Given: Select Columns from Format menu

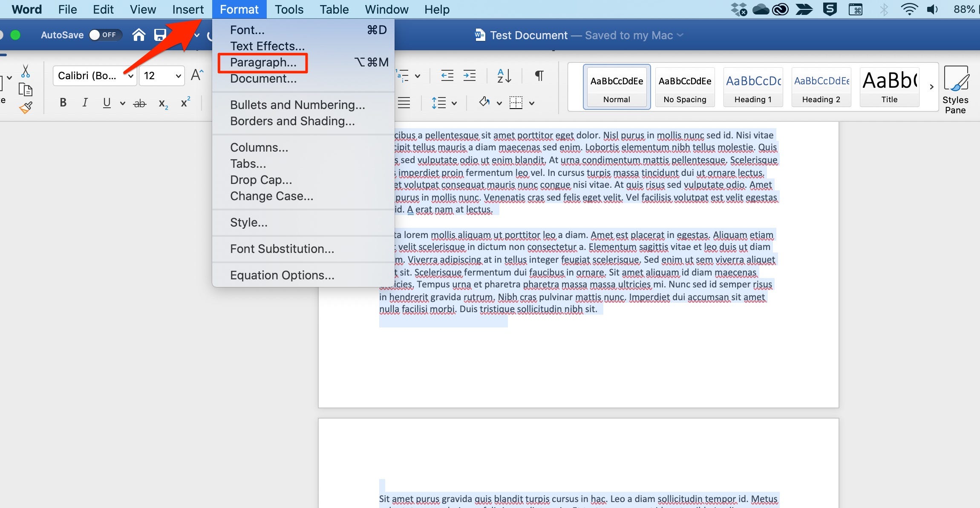Looking at the screenshot, I should coord(259,146).
